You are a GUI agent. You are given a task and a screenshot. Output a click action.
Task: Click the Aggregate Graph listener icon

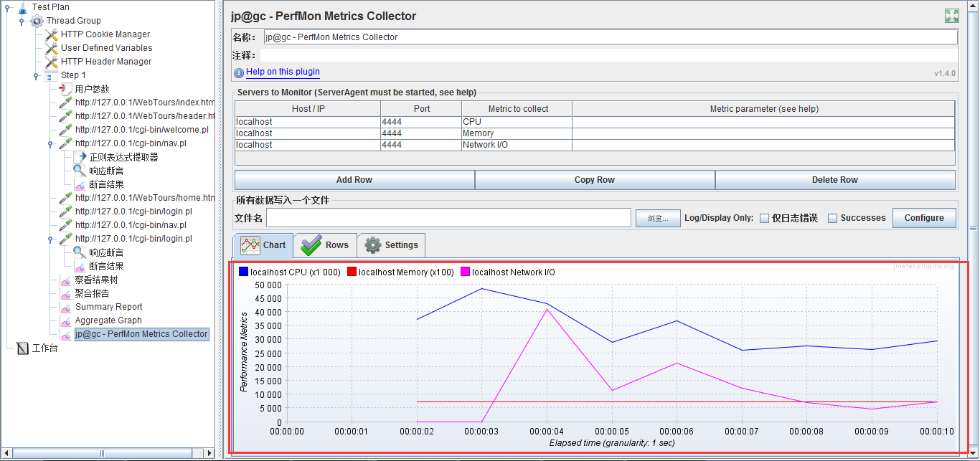pos(65,320)
